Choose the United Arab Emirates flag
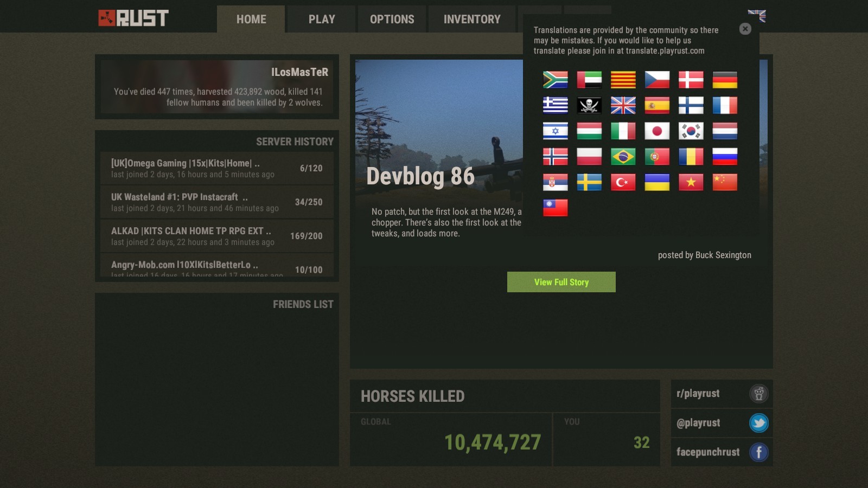The image size is (868, 488). coord(589,80)
